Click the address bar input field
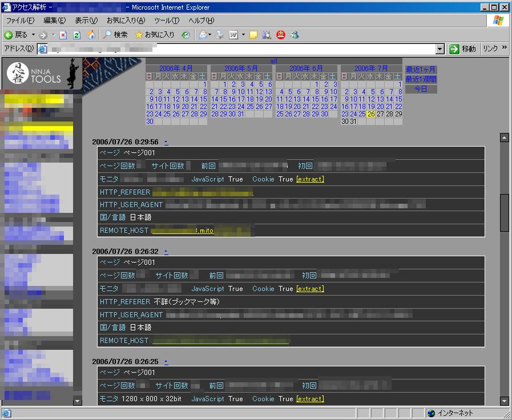512x420 pixels. coord(241,49)
